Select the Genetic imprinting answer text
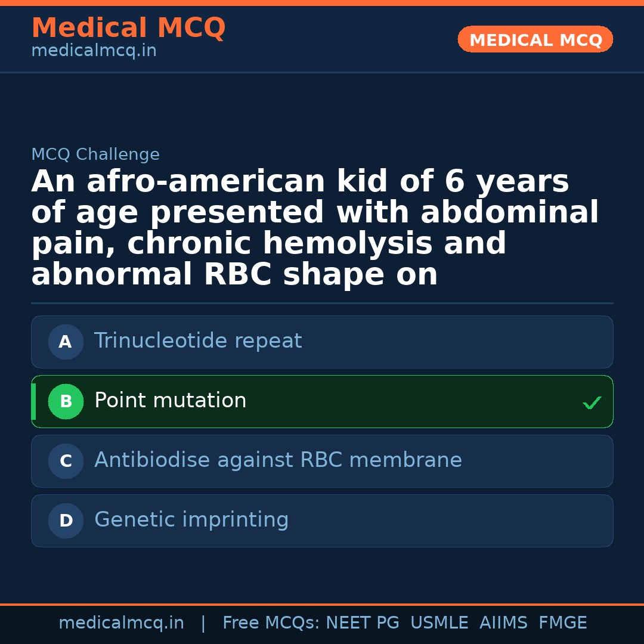 pyautogui.click(x=191, y=520)
